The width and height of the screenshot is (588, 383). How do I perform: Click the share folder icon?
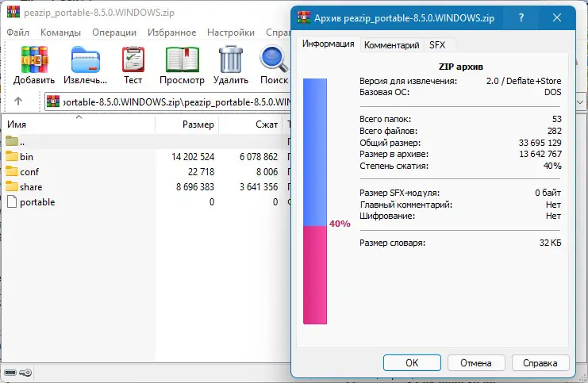12,186
